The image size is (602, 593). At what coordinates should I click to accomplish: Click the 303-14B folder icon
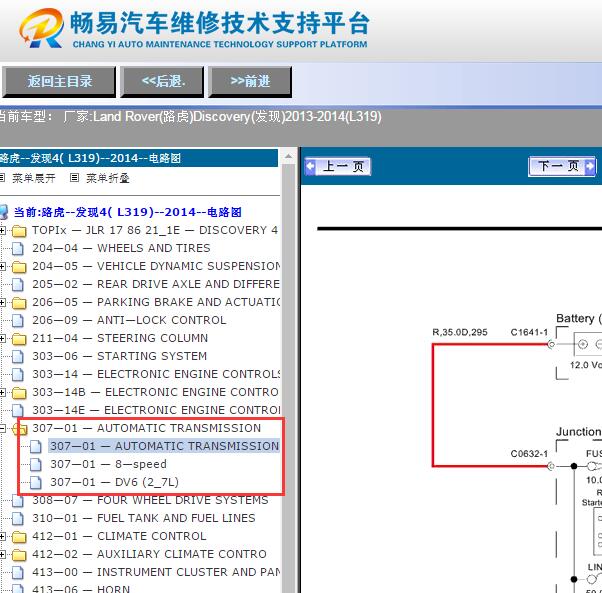point(19,393)
